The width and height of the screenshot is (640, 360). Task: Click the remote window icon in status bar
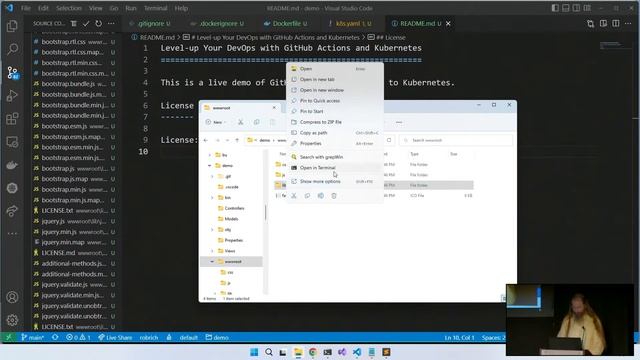tap(9, 338)
